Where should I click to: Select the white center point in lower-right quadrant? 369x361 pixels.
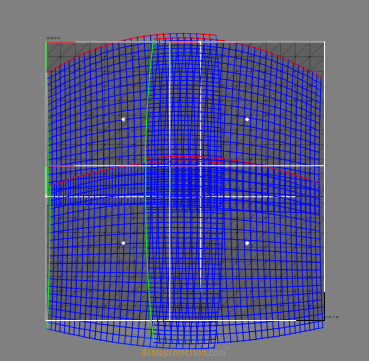247,243
